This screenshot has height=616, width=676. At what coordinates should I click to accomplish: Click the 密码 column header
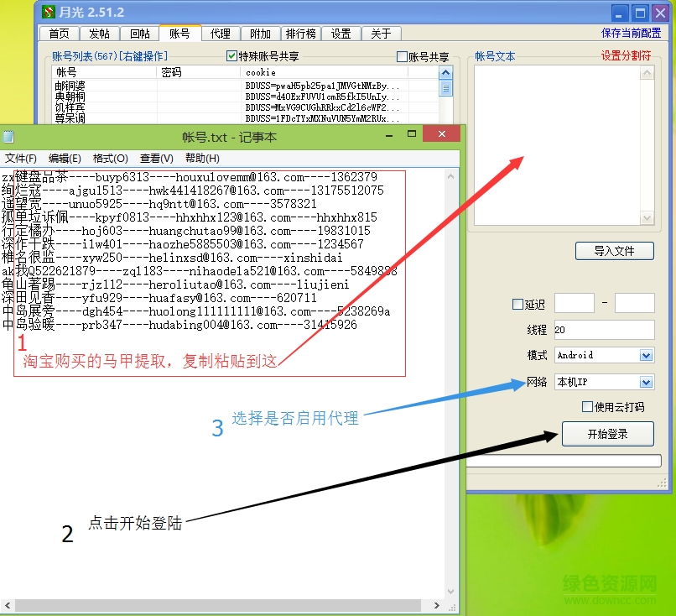click(x=198, y=72)
